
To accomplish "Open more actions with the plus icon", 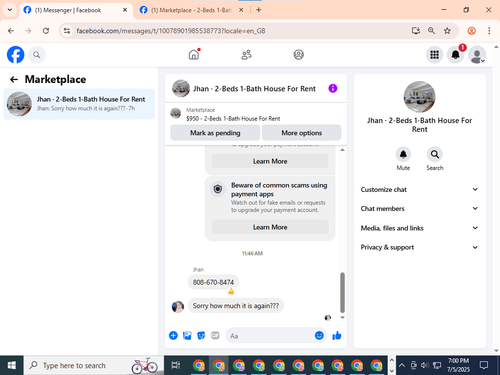I will tap(173, 335).
